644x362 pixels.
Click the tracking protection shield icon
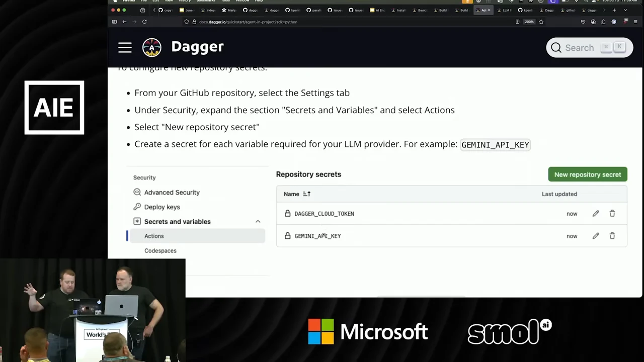tap(186, 22)
